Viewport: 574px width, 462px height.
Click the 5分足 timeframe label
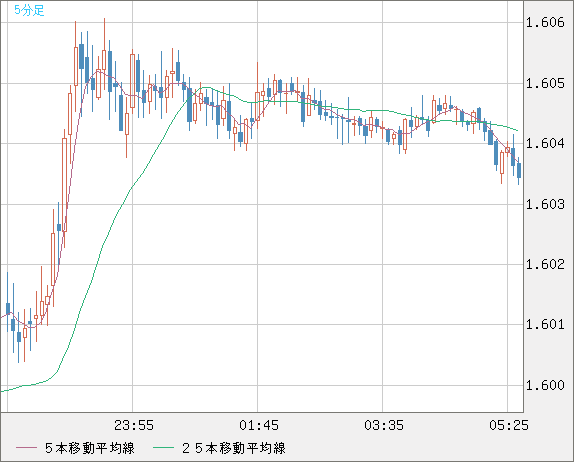click(x=29, y=10)
